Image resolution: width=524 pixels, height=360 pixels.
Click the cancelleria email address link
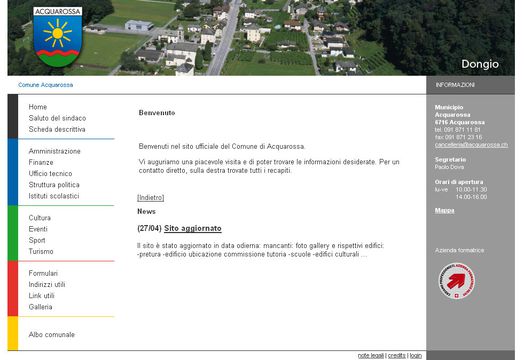471,145
